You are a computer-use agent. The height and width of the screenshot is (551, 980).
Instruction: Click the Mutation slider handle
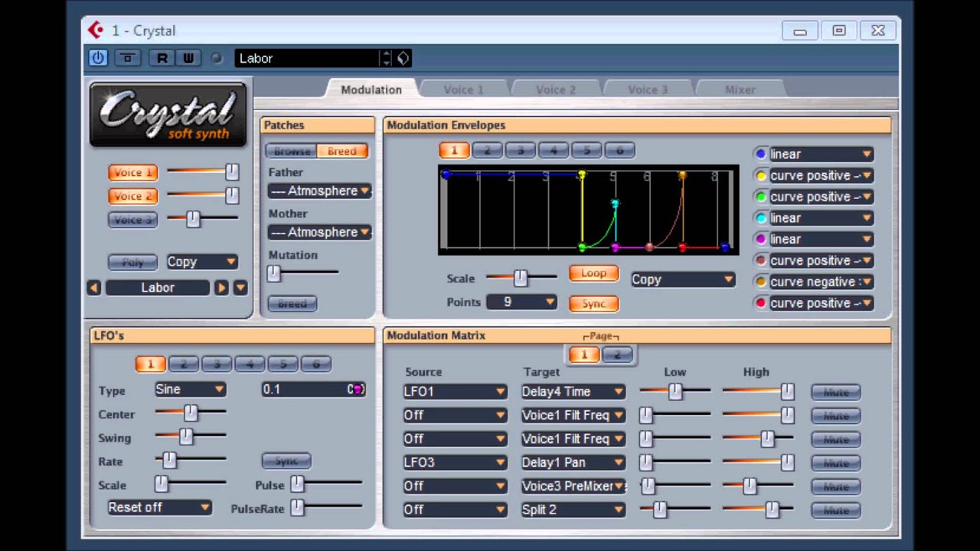tap(273, 273)
